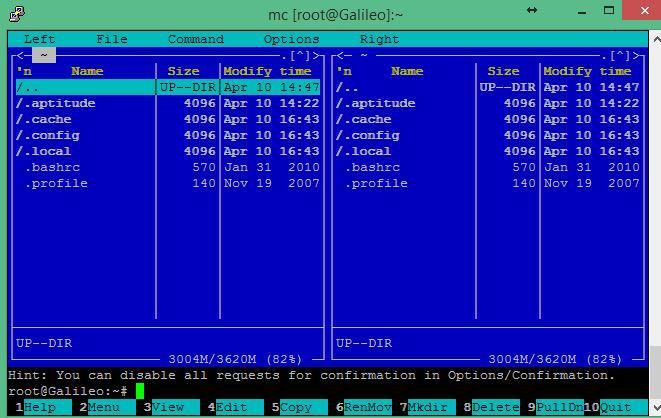Click left panel history back arrow

pos(20,55)
